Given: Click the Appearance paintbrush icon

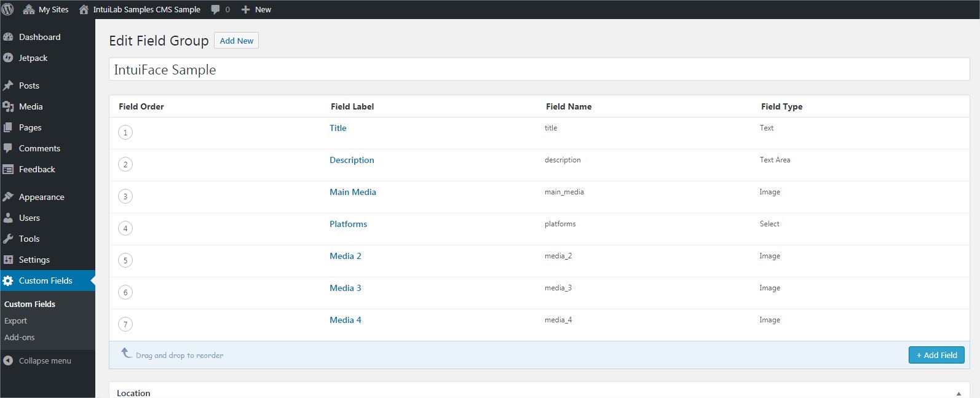Looking at the screenshot, I should (x=8, y=197).
